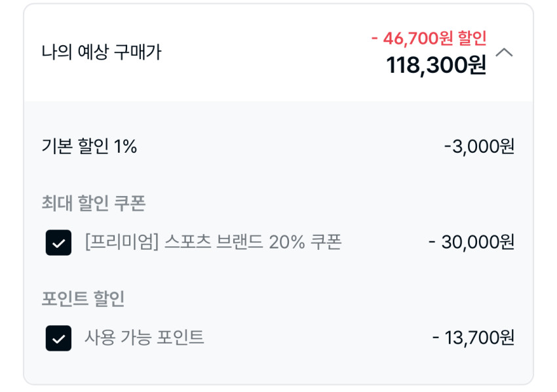Collapse the expected purchase price chevron
This screenshot has height=392, width=557.
click(504, 52)
